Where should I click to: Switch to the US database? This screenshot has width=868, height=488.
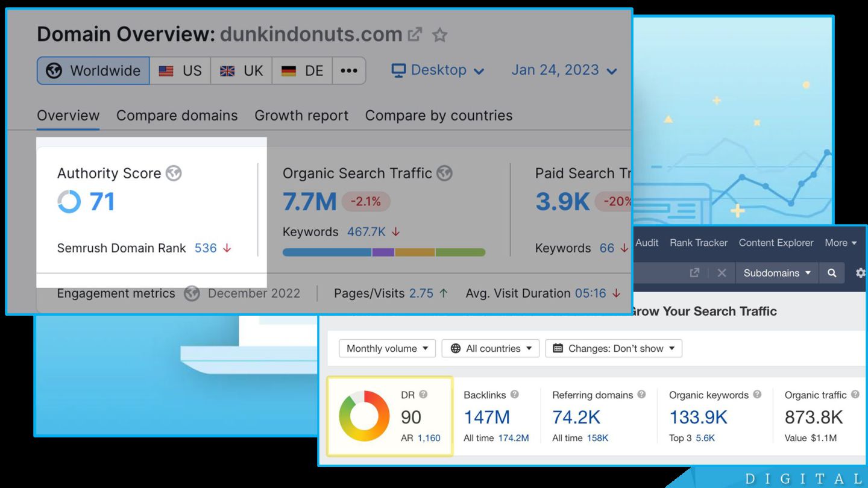pos(180,70)
